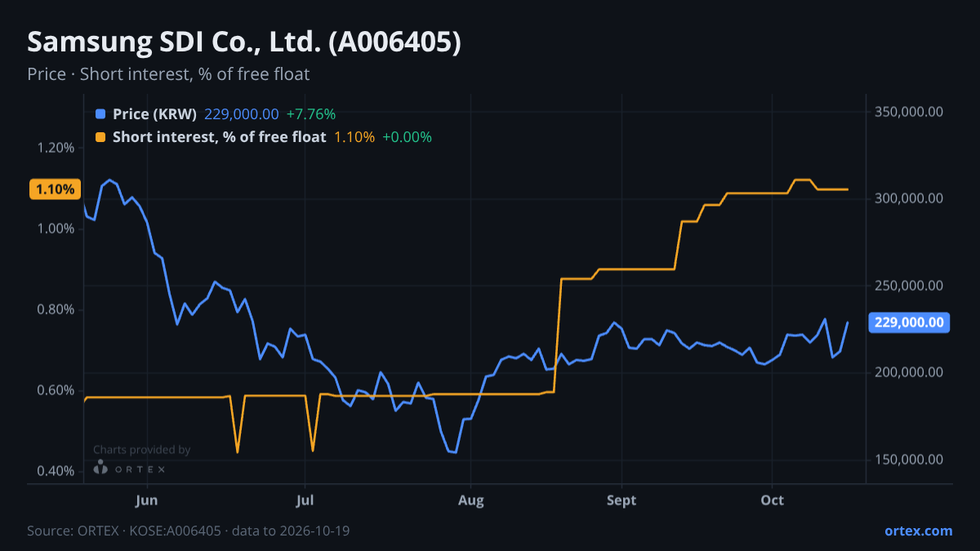Viewport: 980px width, 551px height.
Task: Click the 1.10% value in the legend
Action: (354, 137)
